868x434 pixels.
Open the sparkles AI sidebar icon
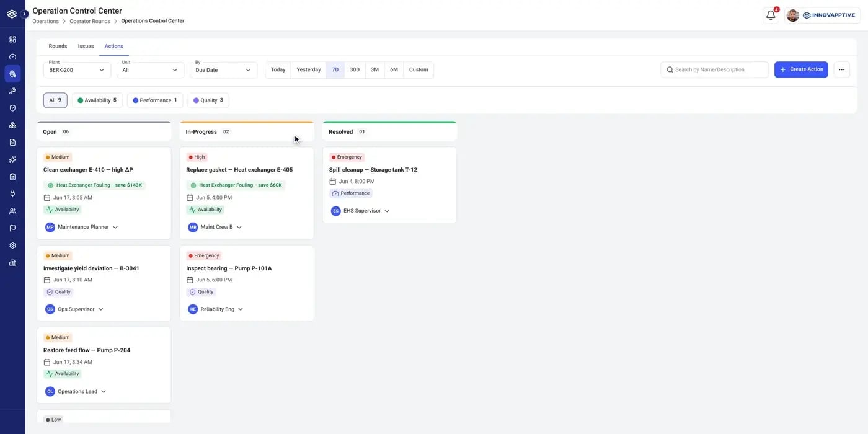(x=12, y=160)
